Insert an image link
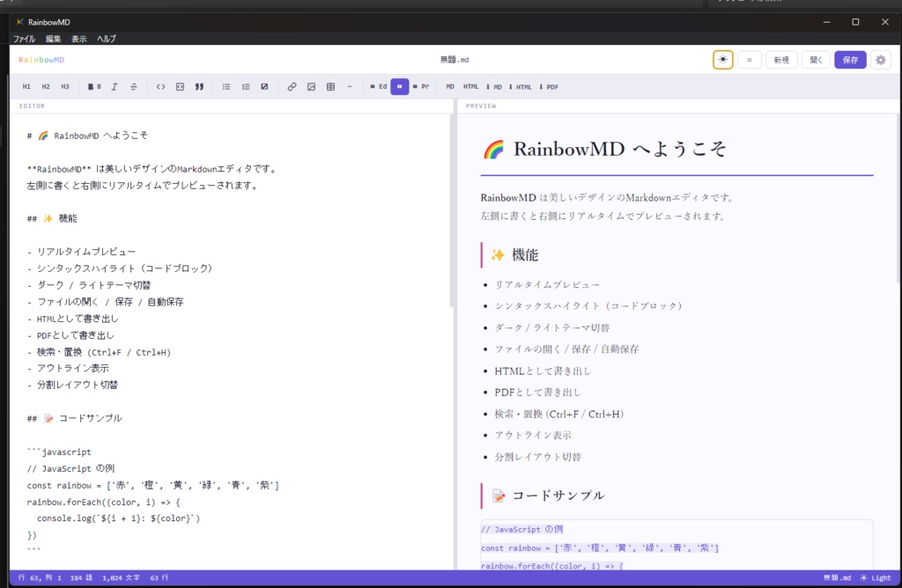Viewport: 902px width, 588px height. coord(313,86)
